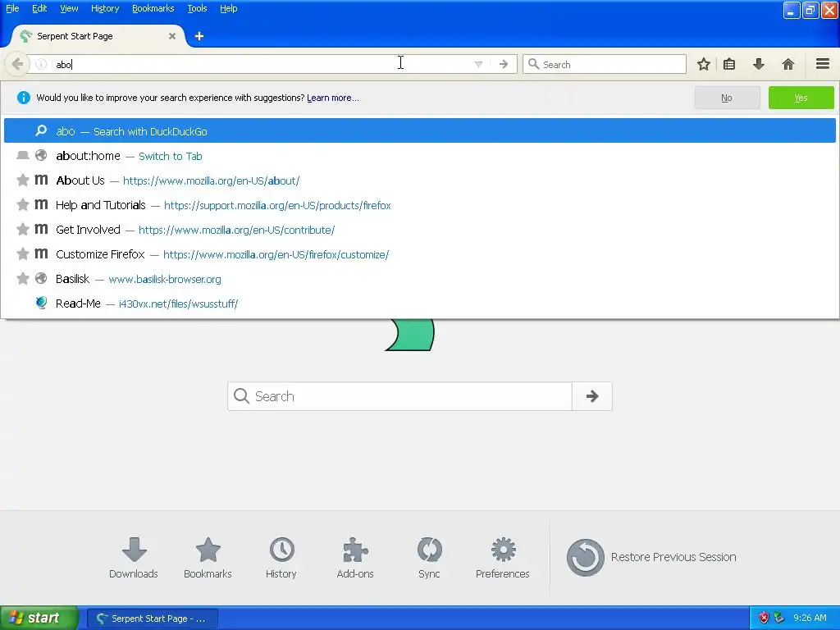
Task: Open Add-ons from start page
Action: click(x=355, y=557)
